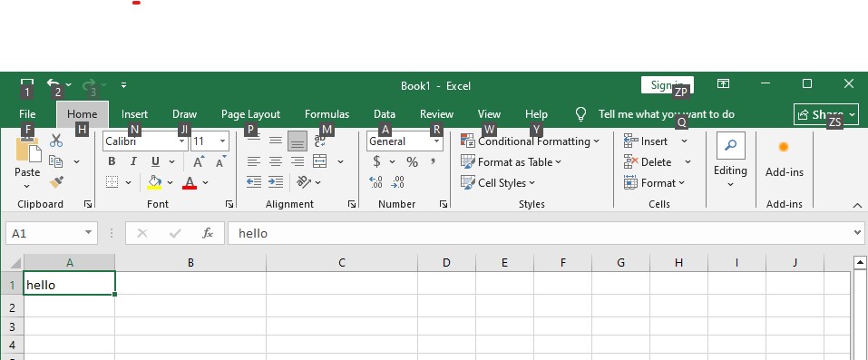Screen dimensions: 868x360
Task: Expand the formula bar
Action: click(858, 233)
